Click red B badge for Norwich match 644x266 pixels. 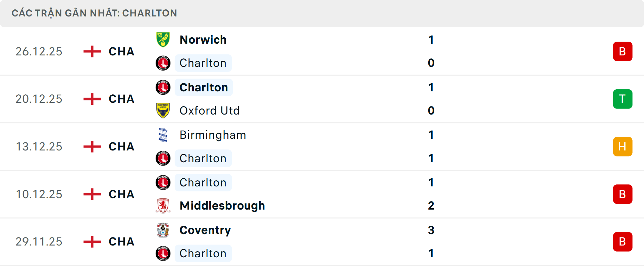623,51
